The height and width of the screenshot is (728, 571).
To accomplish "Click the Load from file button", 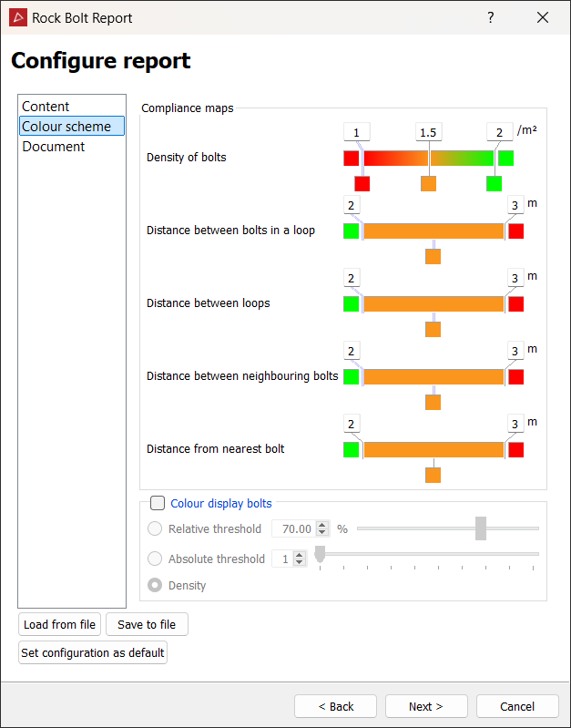I will pos(59,624).
